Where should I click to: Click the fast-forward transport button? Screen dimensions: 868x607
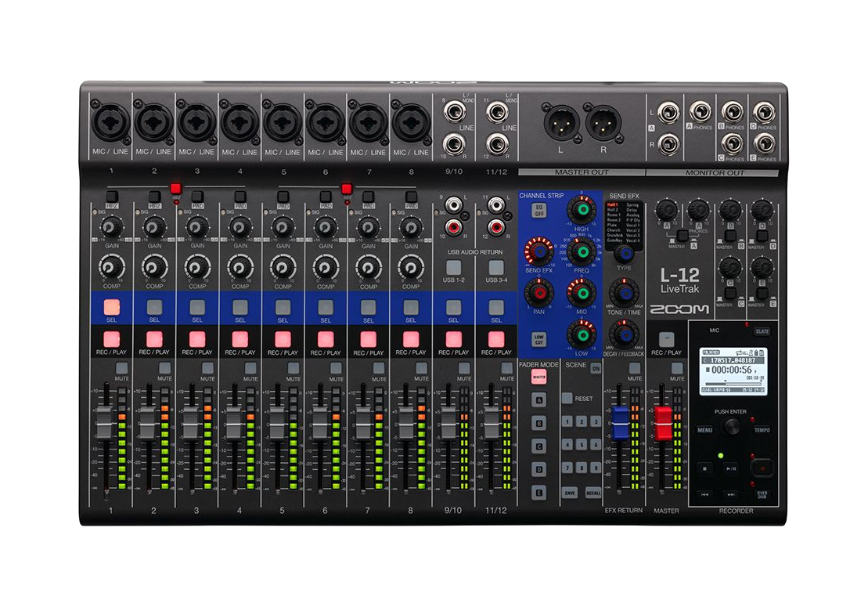(x=731, y=494)
